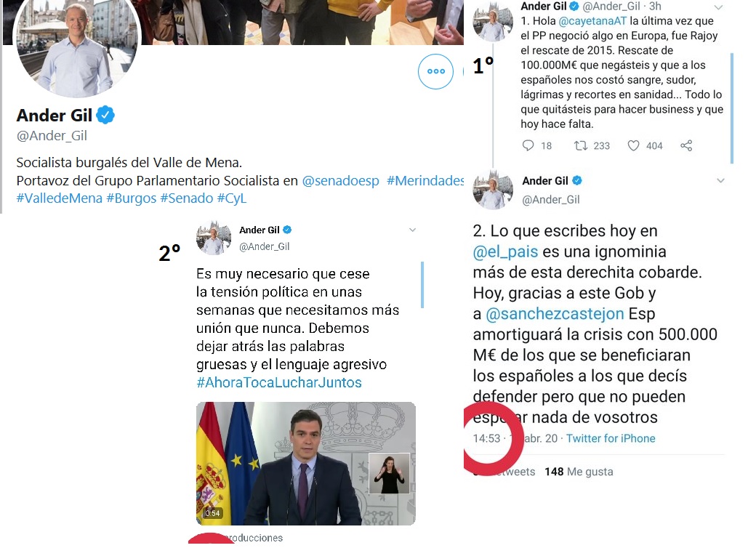This screenshot has width=756, height=548.
Task: Open the @senadoesp link in bio
Action: click(340, 181)
